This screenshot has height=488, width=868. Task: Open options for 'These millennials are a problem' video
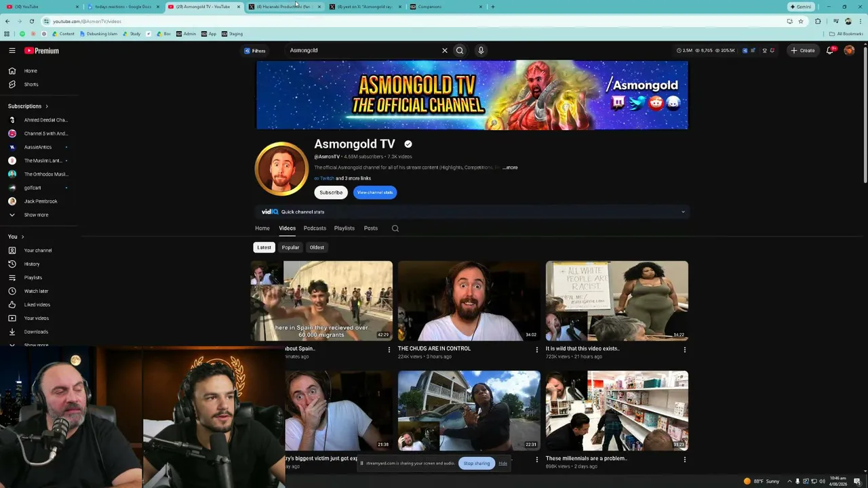point(685,460)
